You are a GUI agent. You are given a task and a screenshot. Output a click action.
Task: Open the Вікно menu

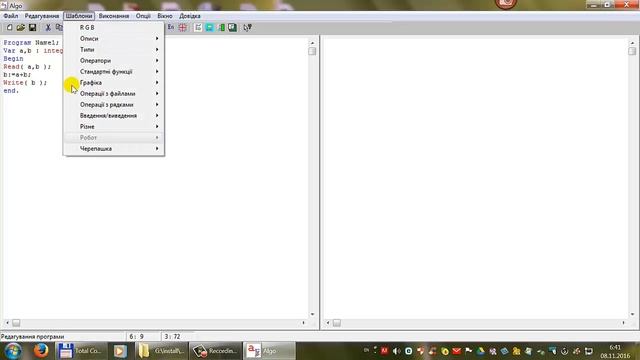(165, 16)
